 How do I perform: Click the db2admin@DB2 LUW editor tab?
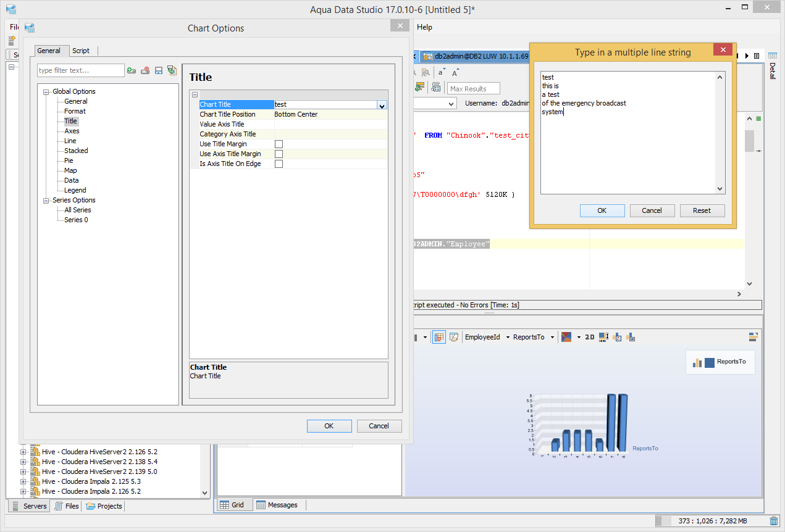click(476, 56)
